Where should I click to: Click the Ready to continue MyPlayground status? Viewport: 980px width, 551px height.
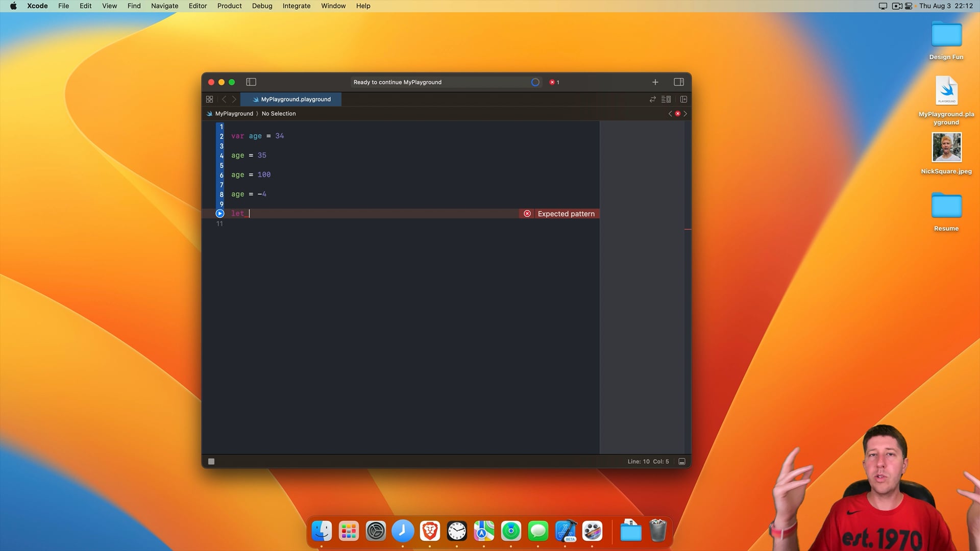click(398, 82)
